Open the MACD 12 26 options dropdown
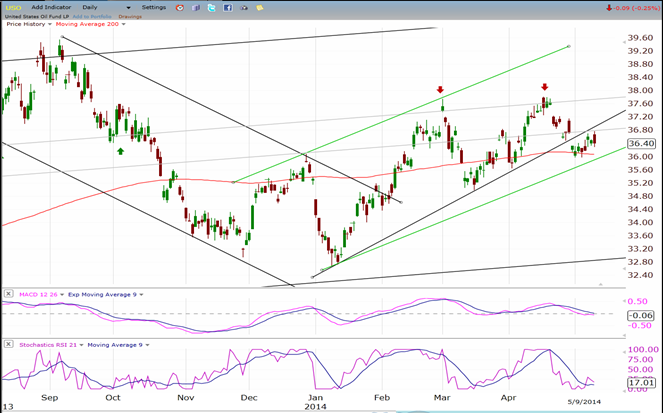The image size is (663, 413). 62,295
